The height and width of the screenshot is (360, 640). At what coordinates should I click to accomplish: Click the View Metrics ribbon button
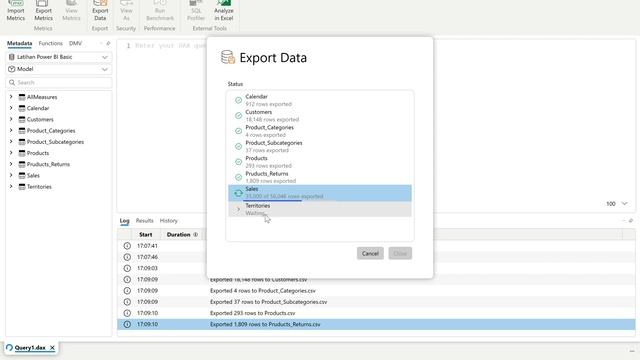point(71,11)
